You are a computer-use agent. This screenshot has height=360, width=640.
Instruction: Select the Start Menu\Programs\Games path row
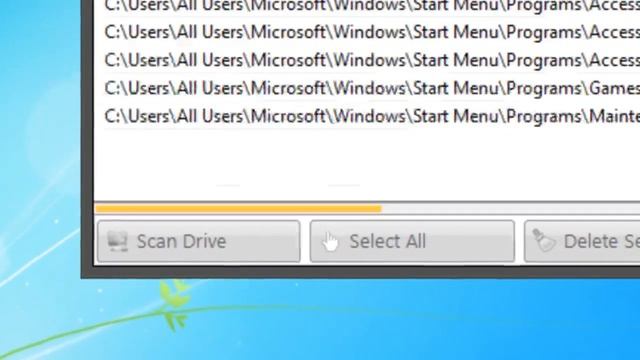click(x=372, y=88)
